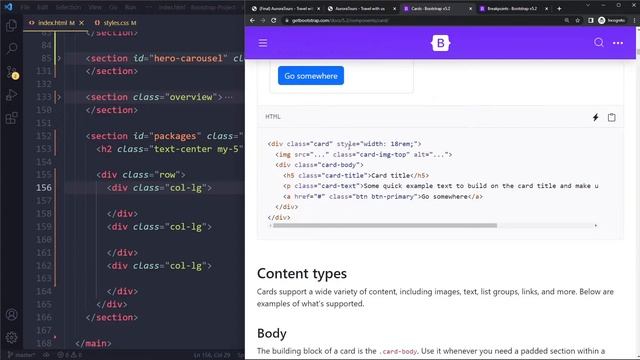The height and width of the screenshot is (360, 640).
Task: Click HTML label above code block
Action: click(273, 117)
